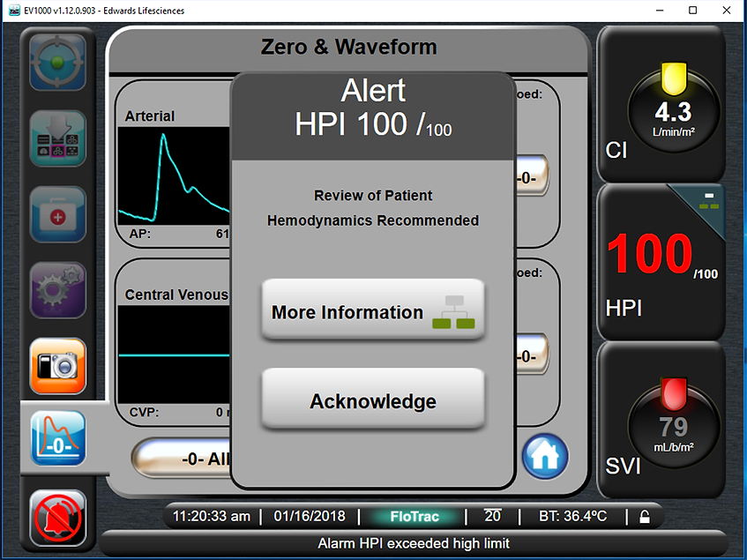This screenshot has height=560, width=747.
Task: Select the CI 4.3 parameter tile
Action: tap(661, 106)
